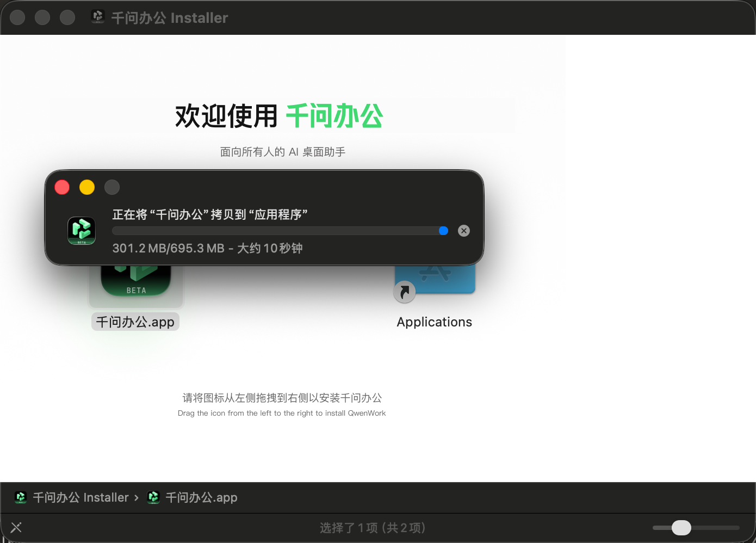The width and height of the screenshot is (756, 543).
Task: Click the 千问办公 icon in copy dialog
Action: click(x=82, y=231)
